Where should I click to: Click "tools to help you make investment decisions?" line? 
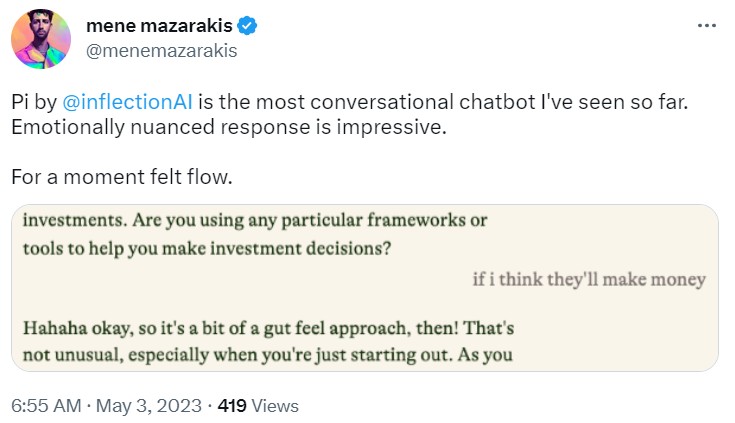pyautogui.click(x=206, y=249)
